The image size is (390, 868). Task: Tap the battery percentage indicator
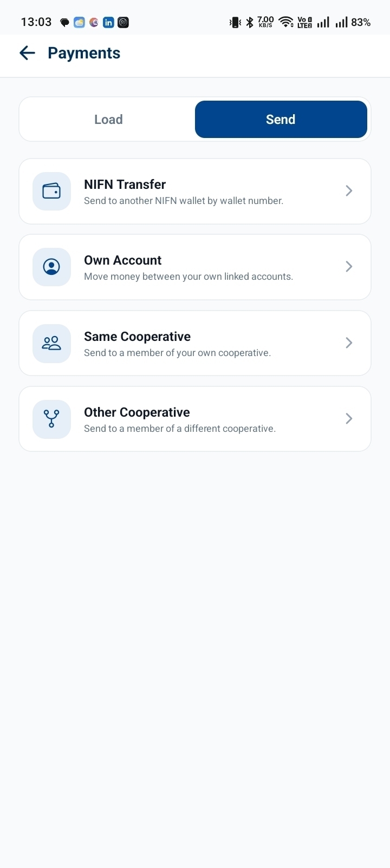[x=361, y=22]
